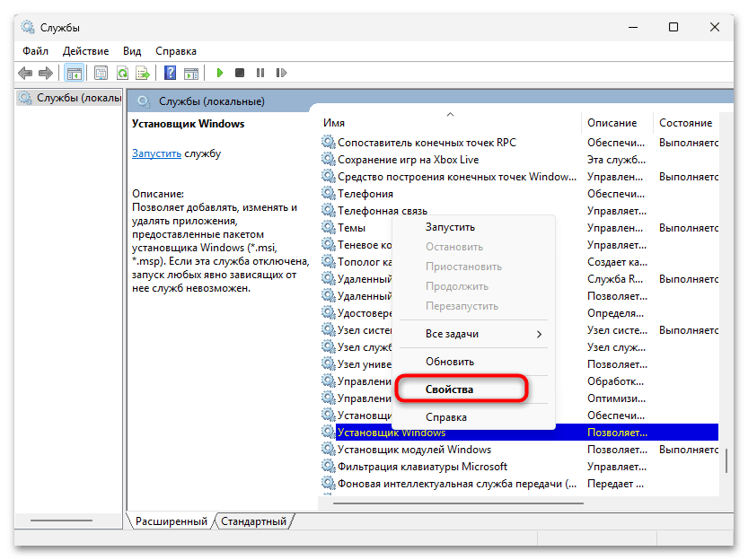The image size is (748, 560).
Task: Open the Действие menu
Action: coord(85,51)
